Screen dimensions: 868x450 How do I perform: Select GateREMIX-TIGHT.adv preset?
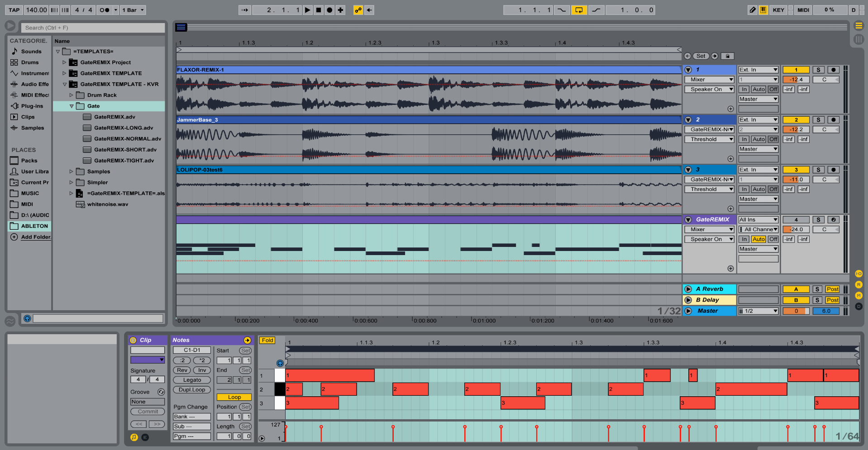click(124, 161)
